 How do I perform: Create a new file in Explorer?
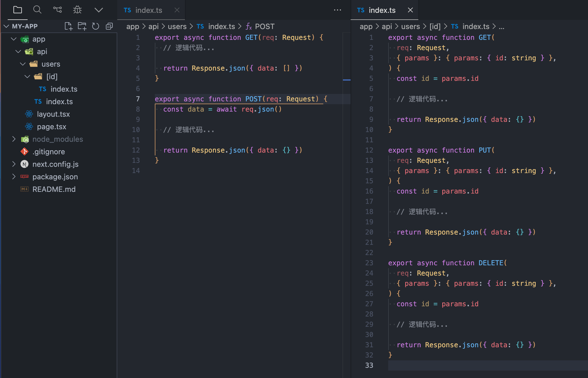coord(68,26)
